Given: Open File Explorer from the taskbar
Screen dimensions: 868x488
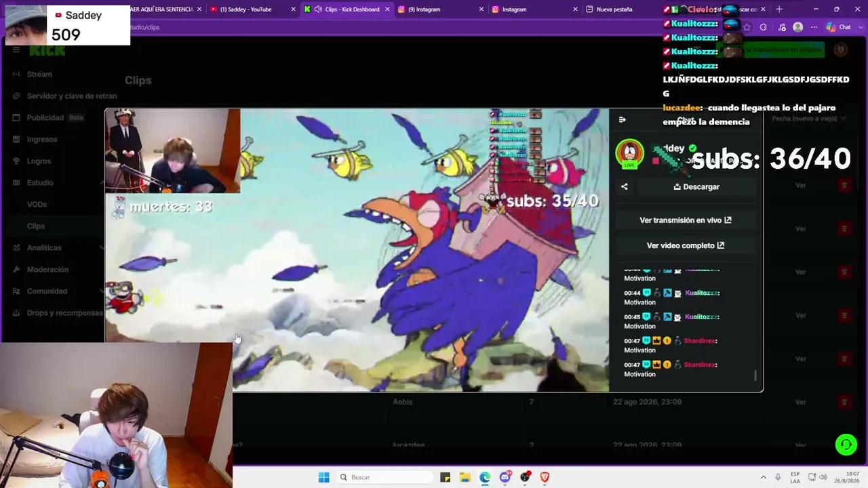Looking at the screenshot, I should coord(465,477).
